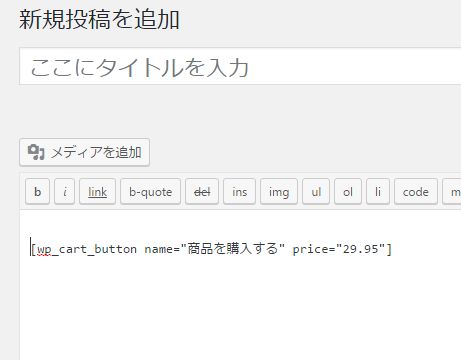Open メディアを追加 media uploader
The width and height of the screenshot is (461, 360).
[84, 152]
